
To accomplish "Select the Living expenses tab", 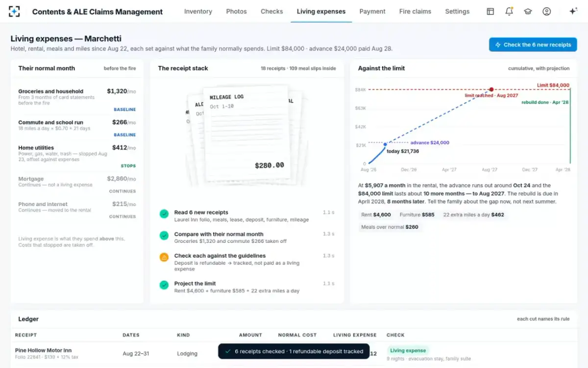I will pyautogui.click(x=321, y=11).
